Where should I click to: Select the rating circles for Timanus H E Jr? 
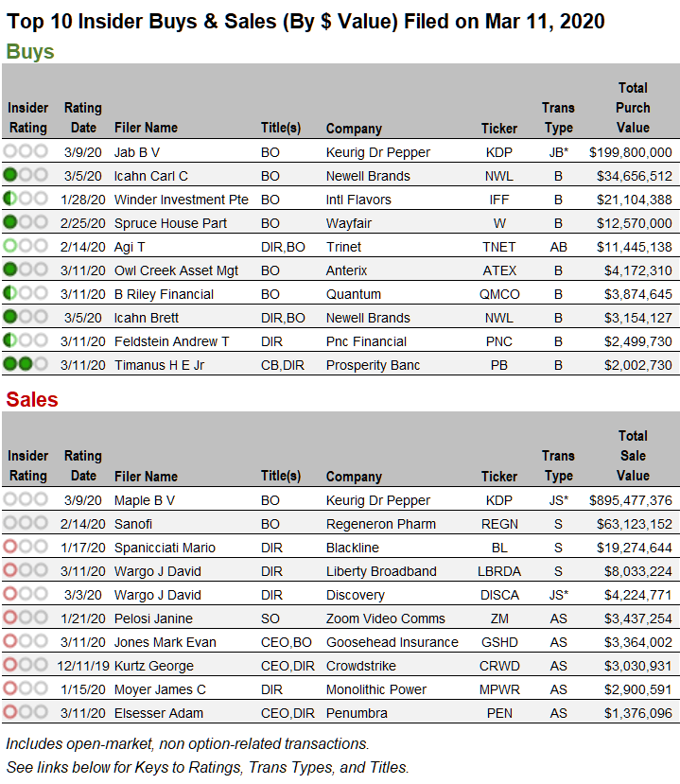coord(26,364)
